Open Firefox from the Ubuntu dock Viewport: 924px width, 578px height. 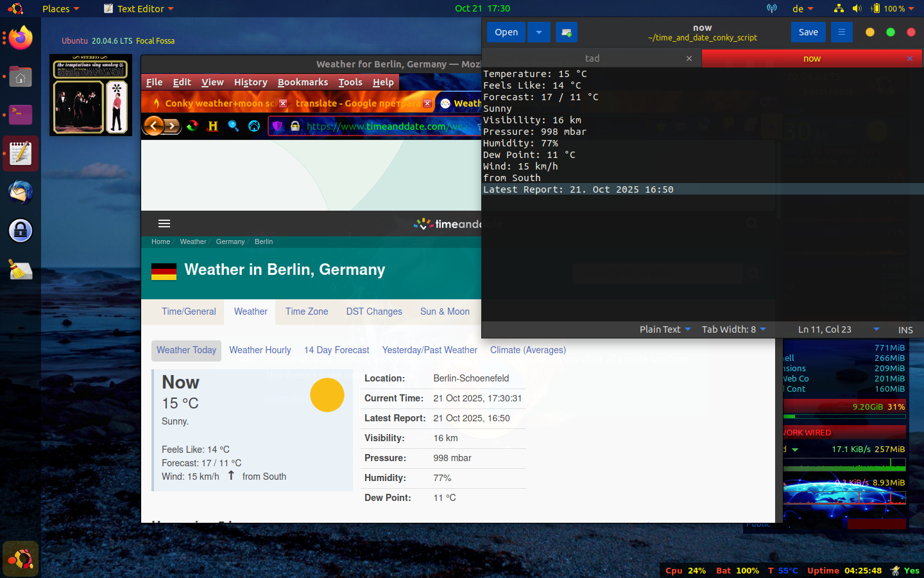point(21,38)
